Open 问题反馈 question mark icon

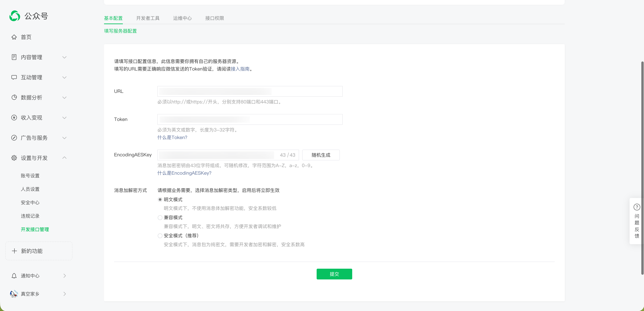(x=636, y=207)
